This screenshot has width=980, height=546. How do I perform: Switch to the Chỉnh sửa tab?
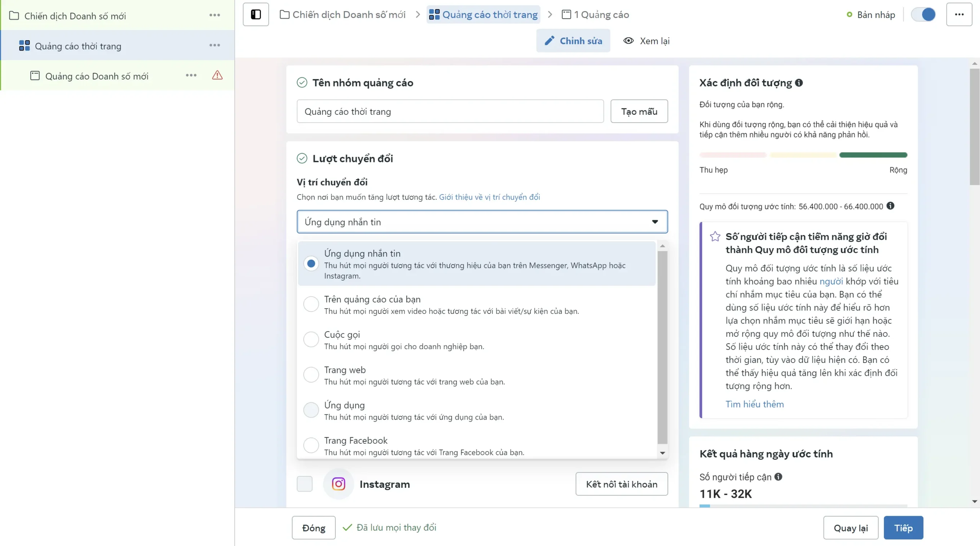(573, 41)
